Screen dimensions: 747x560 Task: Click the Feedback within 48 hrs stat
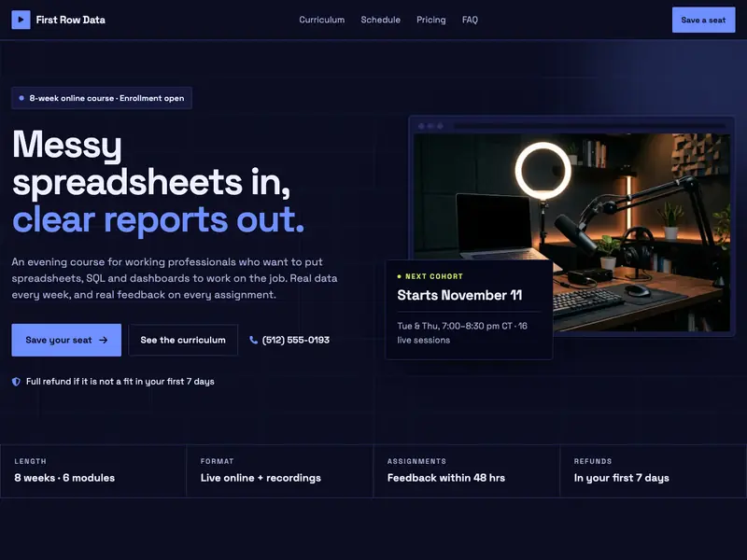[x=446, y=478]
